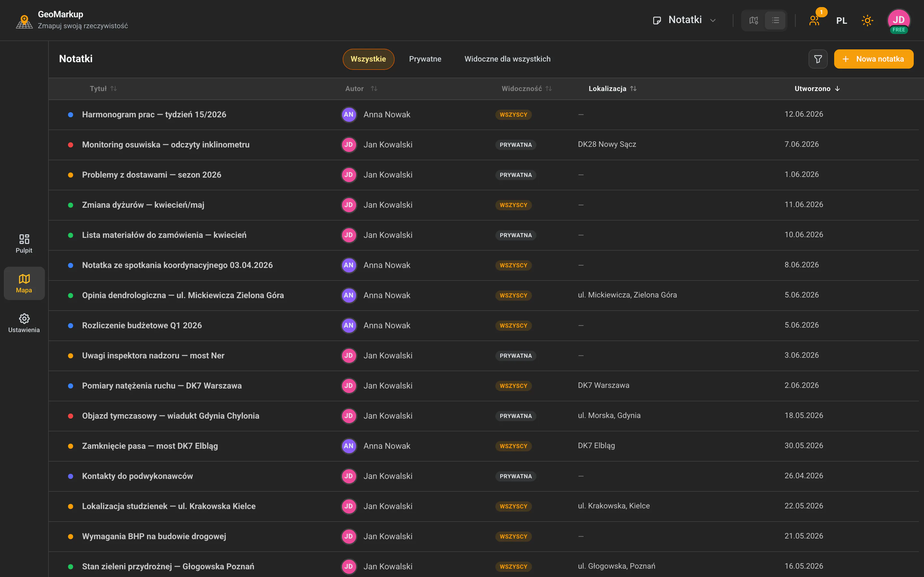Click the Nowa notatka button
This screenshot has width=924, height=577.
(874, 59)
